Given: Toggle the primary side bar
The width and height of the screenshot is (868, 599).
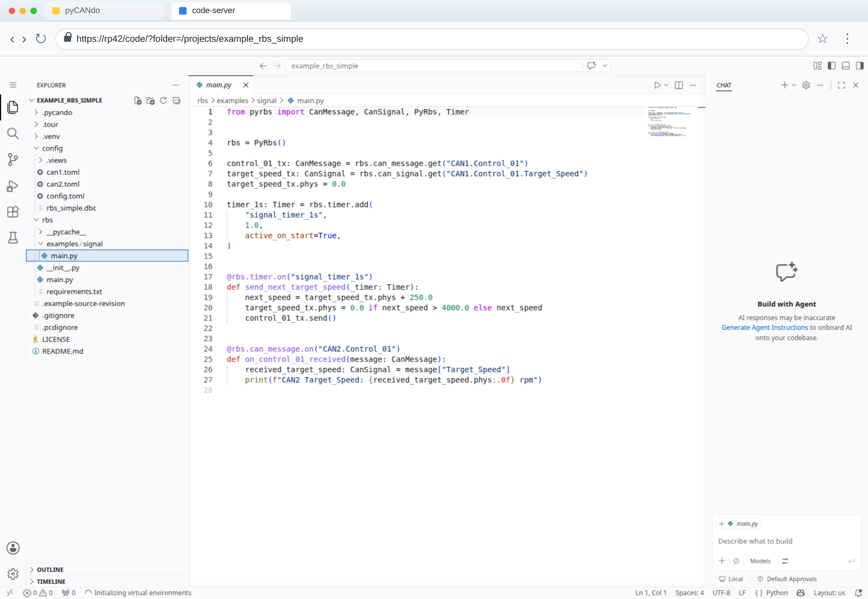Looking at the screenshot, I should tap(832, 66).
